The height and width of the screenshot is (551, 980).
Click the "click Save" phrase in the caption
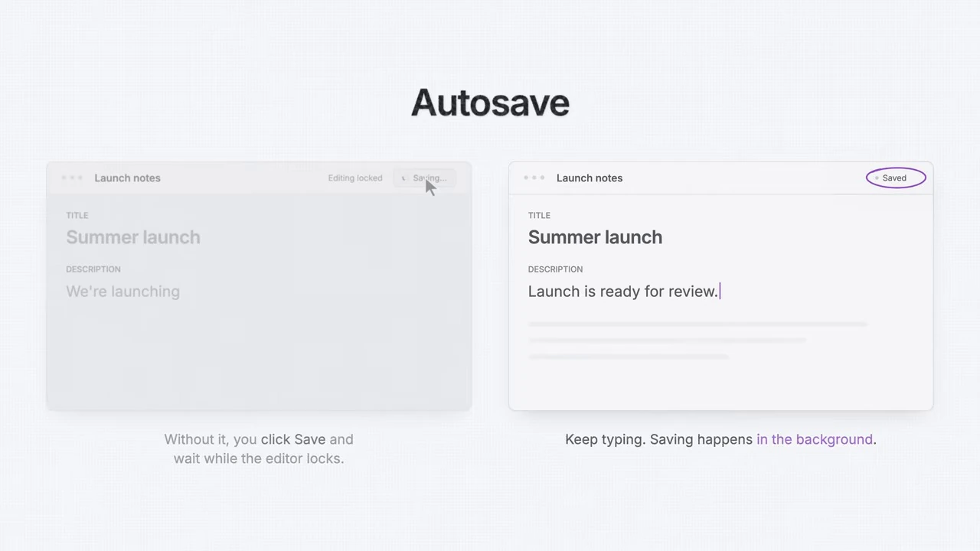[293, 439]
